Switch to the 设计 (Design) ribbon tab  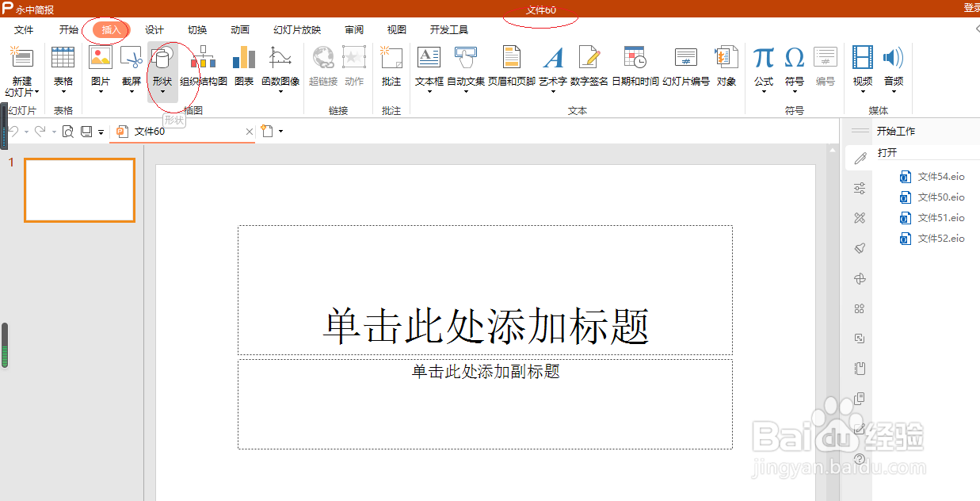(x=154, y=29)
